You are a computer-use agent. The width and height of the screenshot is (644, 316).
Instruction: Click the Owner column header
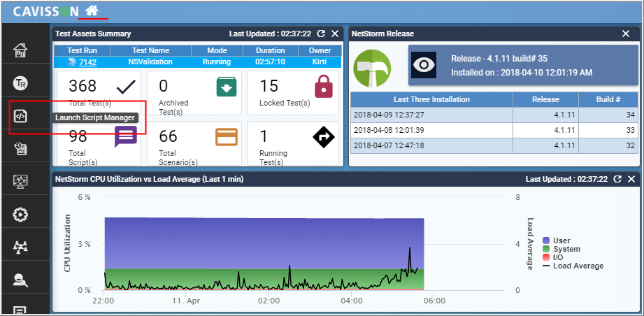coord(320,50)
